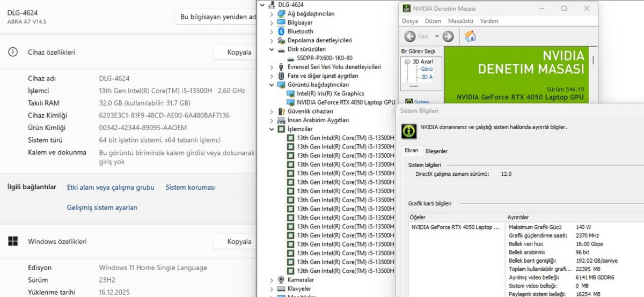Click the DLG-4624 root computer icon
The width and height of the screenshot is (644, 297).
pos(272,5)
